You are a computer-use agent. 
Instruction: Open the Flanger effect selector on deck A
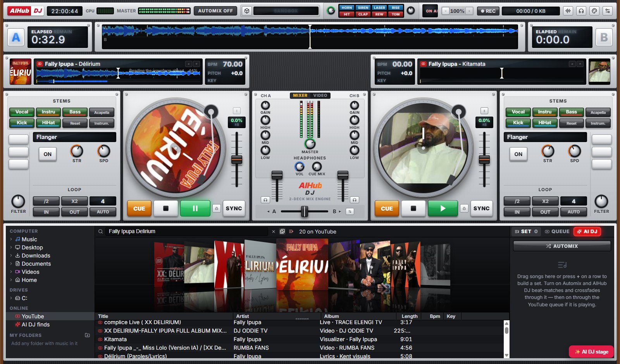tap(74, 137)
